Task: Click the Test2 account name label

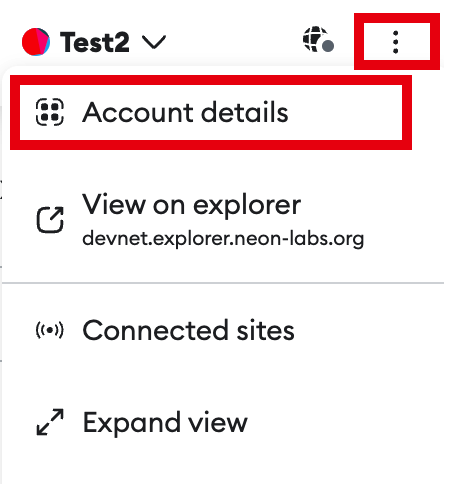Action: (95, 42)
